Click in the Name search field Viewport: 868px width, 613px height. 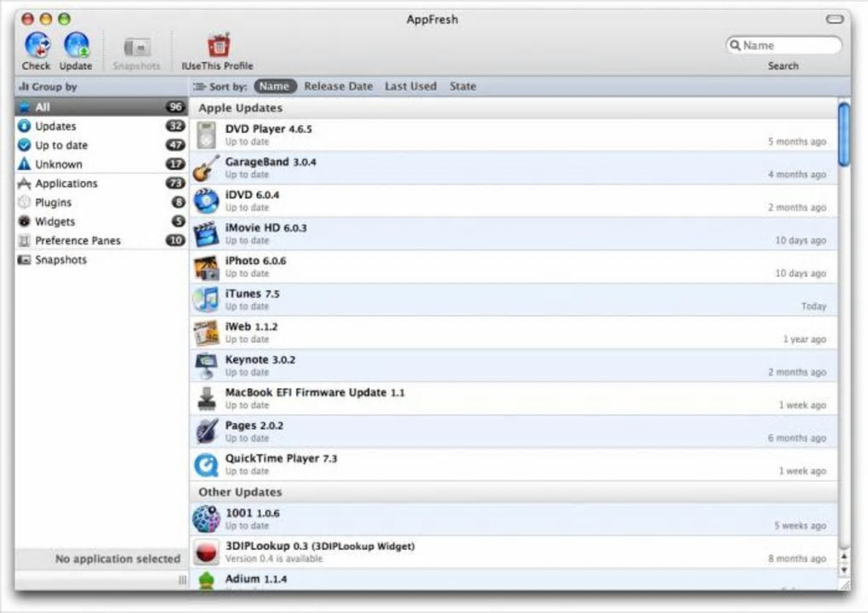[x=784, y=45]
